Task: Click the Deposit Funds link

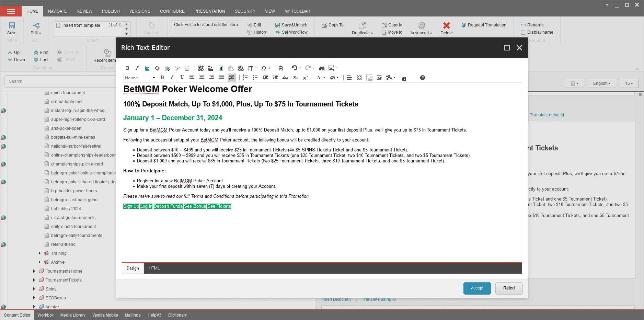Action: [168, 206]
